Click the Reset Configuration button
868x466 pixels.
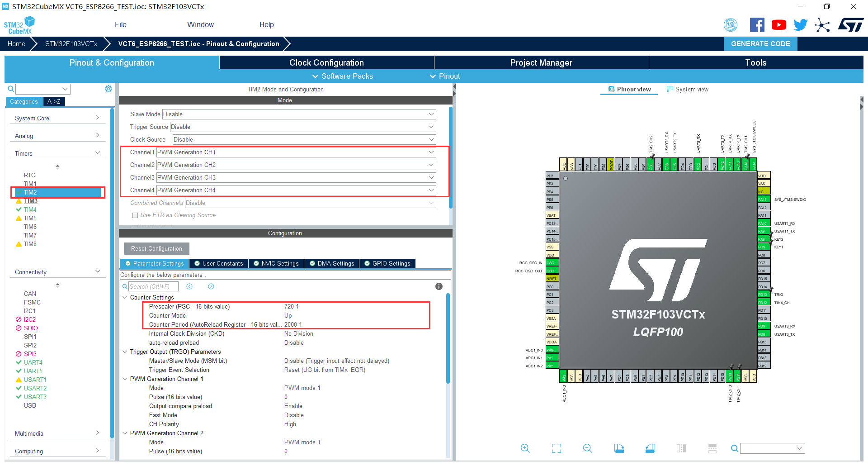point(156,248)
